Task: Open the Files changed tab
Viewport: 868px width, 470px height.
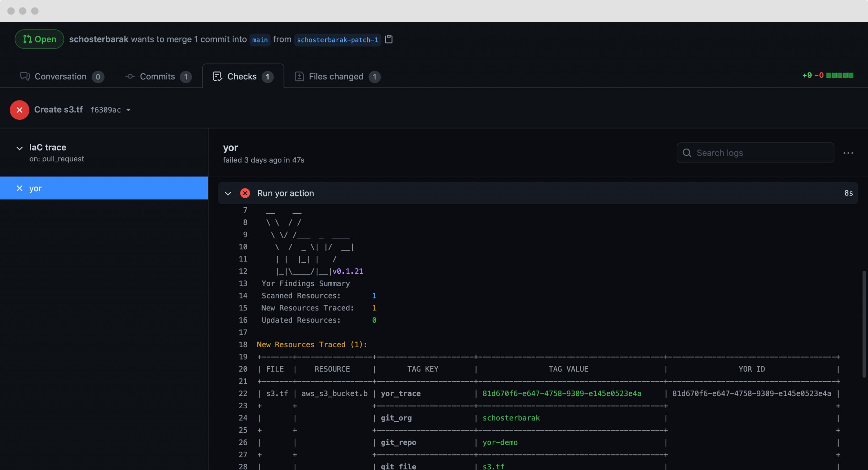Action: tap(336, 76)
